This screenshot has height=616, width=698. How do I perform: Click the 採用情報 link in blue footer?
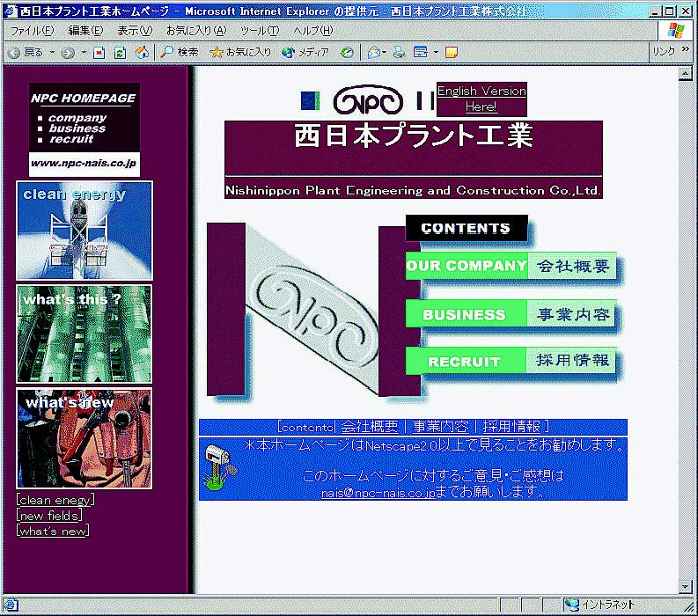tap(511, 427)
